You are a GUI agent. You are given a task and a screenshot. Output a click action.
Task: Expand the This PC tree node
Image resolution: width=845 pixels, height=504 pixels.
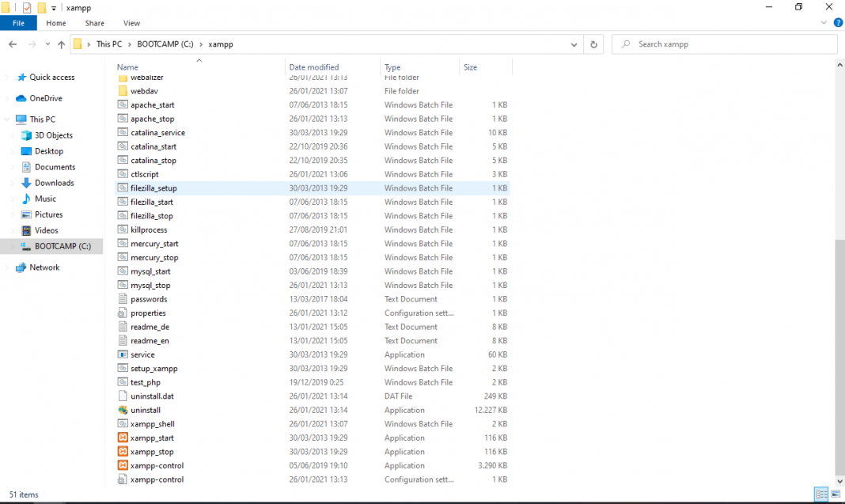pyautogui.click(x=7, y=119)
